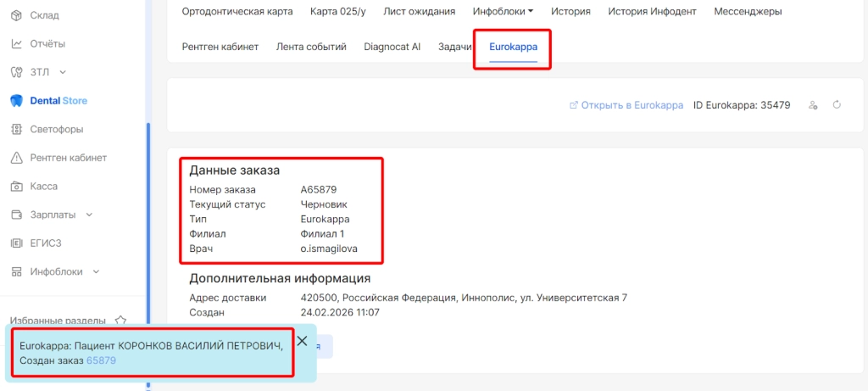Expand the Зарплаты sidebar submenu
The width and height of the screenshot is (868, 391).
(x=90, y=215)
